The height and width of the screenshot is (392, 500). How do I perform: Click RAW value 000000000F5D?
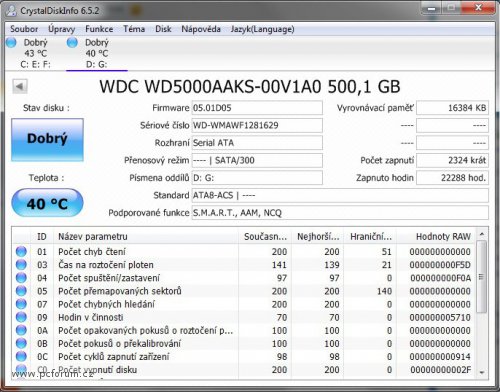(440, 265)
